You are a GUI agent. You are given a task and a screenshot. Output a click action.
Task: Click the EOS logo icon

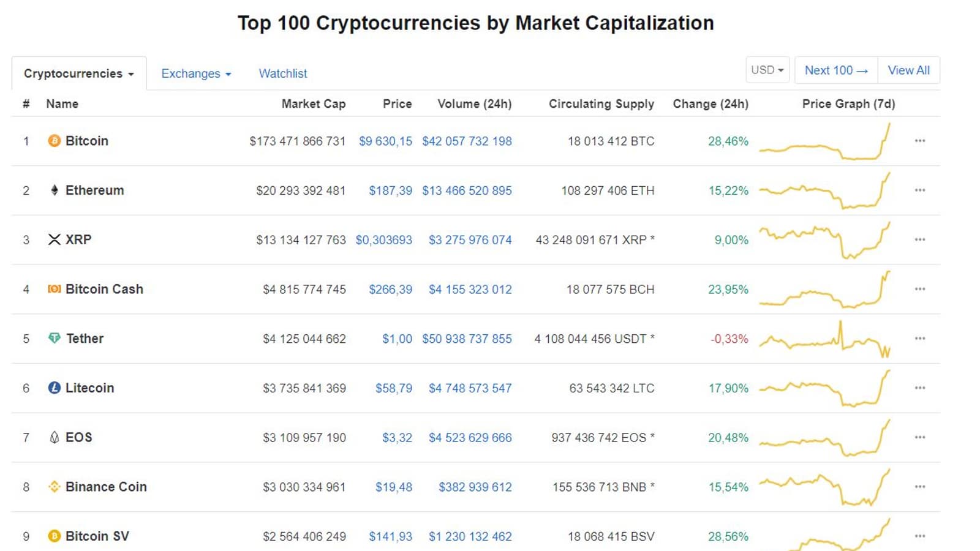54,437
